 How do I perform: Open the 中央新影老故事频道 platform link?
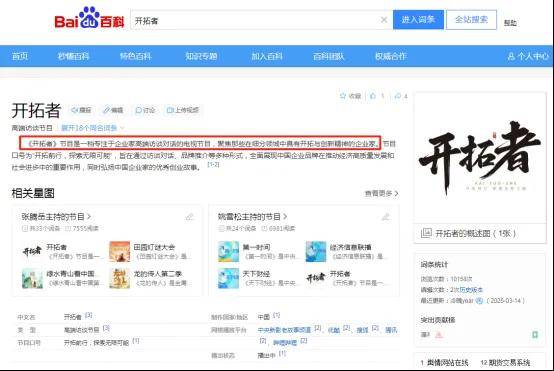tap(284, 330)
